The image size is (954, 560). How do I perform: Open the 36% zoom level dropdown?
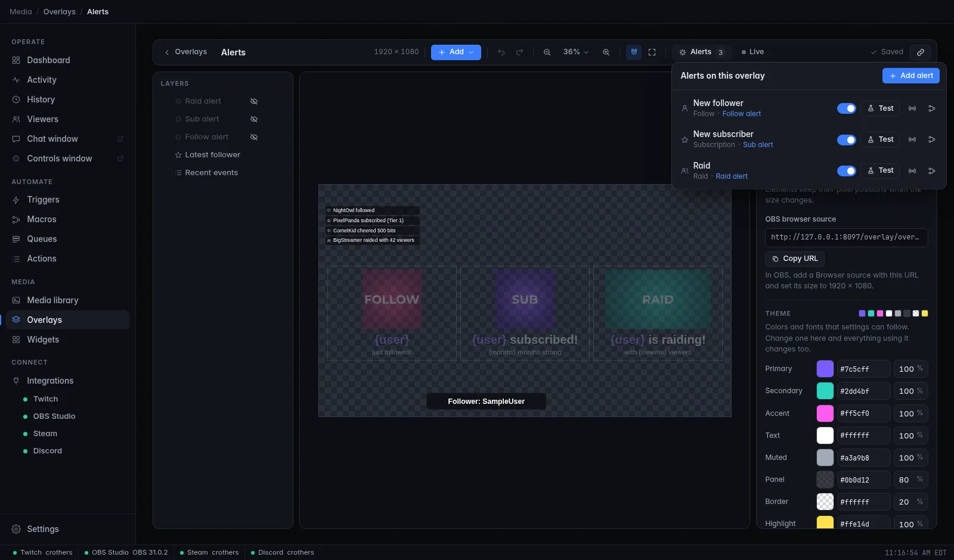tap(576, 52)
